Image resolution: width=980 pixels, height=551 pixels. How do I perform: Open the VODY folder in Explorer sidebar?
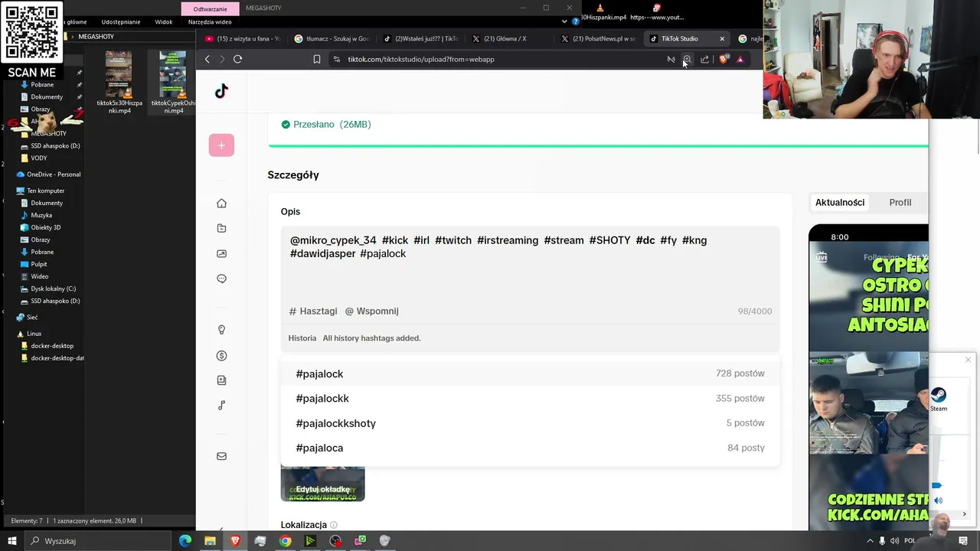(x=38, y=158)
